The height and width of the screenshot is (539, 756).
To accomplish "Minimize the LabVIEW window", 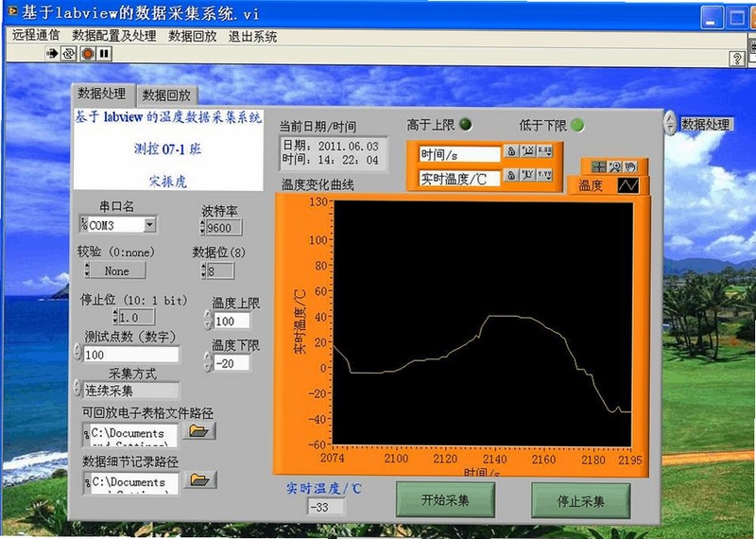I will [x=712, y=18].
